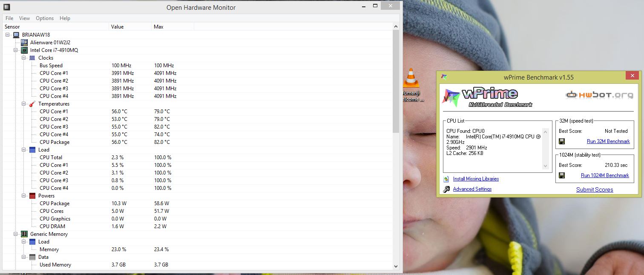Viewport: 644px width, 275px height.
Task: Click the red Powers group icon
Action: coord(32,196)
